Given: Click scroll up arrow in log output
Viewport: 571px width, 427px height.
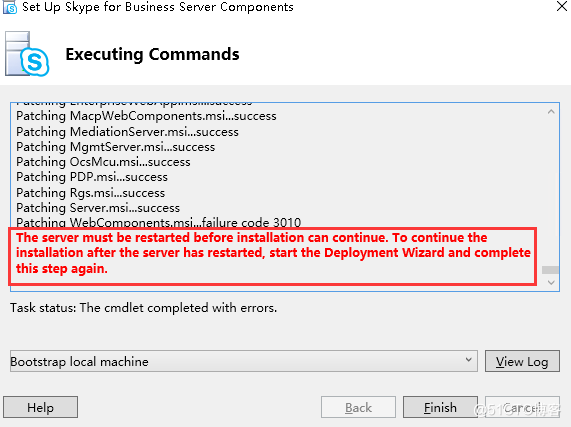Looking at the screenshot, I should [551, 112].
